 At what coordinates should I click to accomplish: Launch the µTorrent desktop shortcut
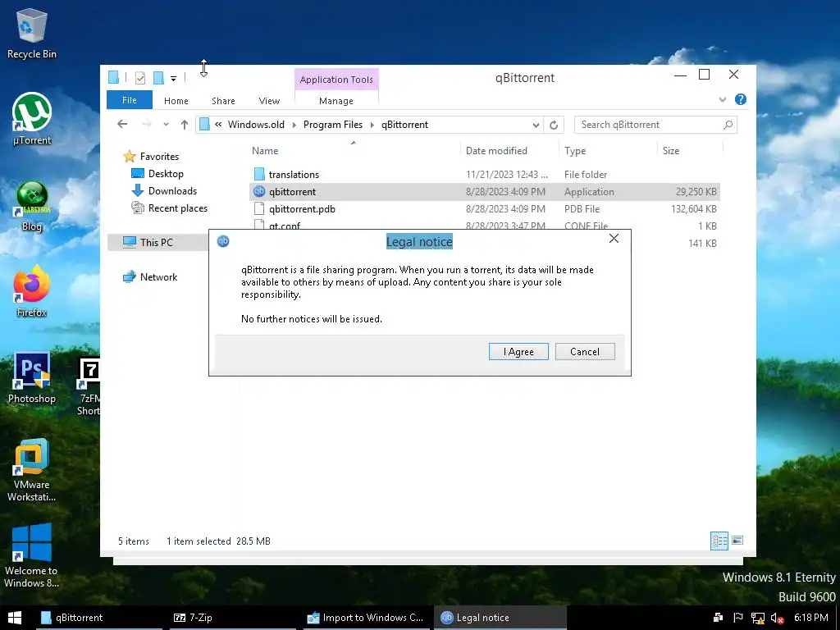pyautogui.click(x=32, y=119)
